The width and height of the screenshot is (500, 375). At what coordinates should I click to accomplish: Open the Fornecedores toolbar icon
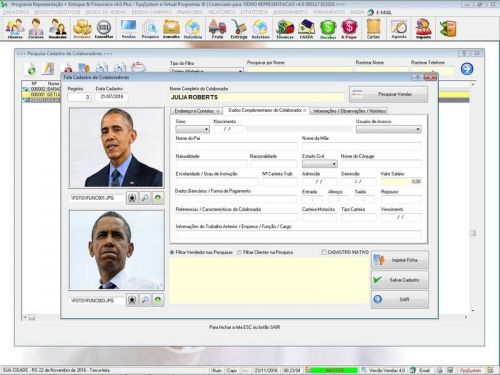[36, 29]
